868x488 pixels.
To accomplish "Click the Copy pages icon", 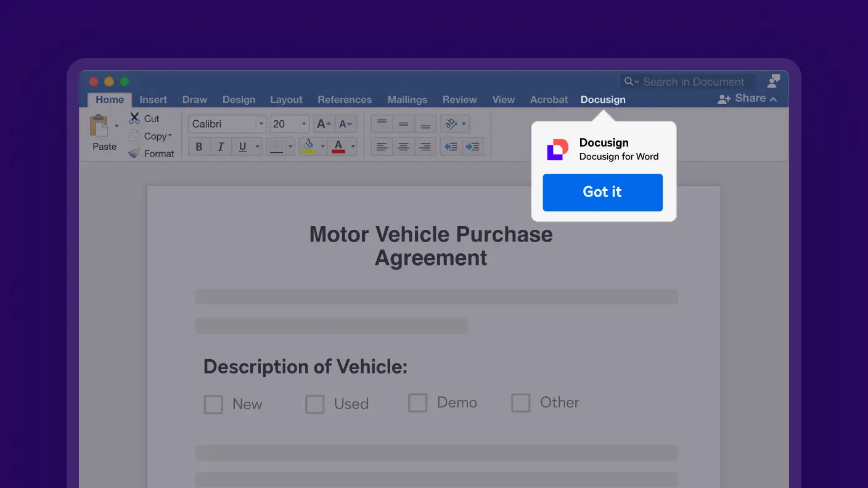I will tap(134, 136).
